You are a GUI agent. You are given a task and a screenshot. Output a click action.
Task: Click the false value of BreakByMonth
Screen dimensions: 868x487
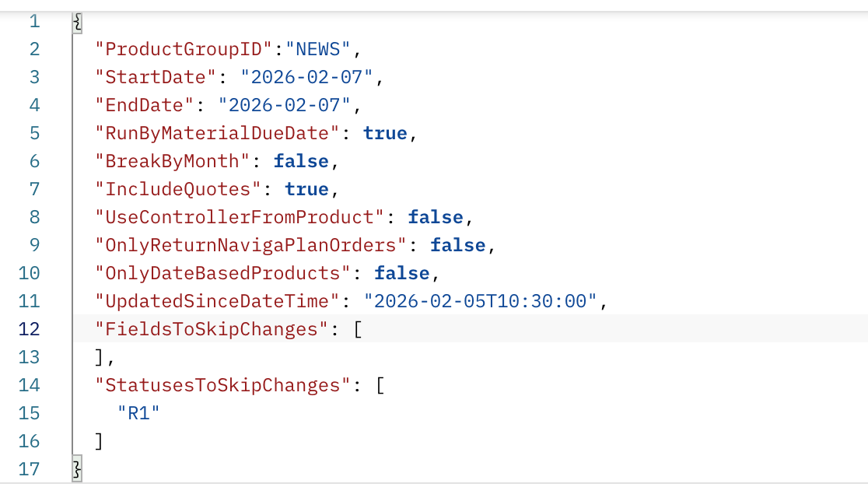[301, 161]
